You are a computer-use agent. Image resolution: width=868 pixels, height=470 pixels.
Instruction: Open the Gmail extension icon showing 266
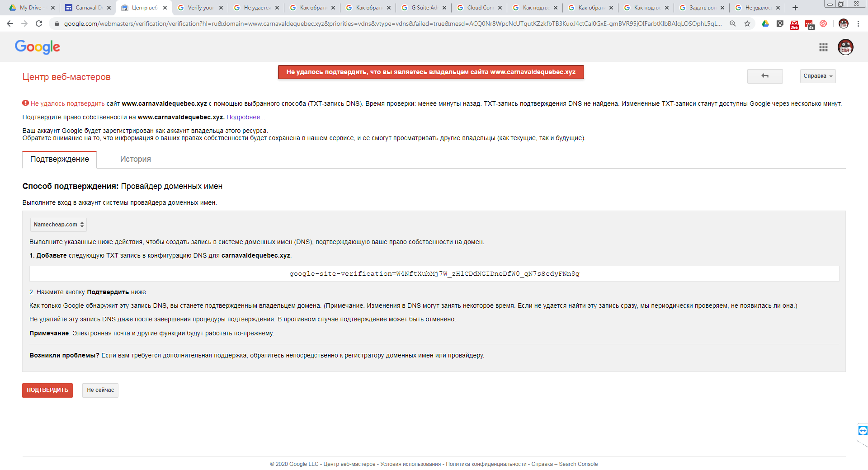tap(794, 24)
